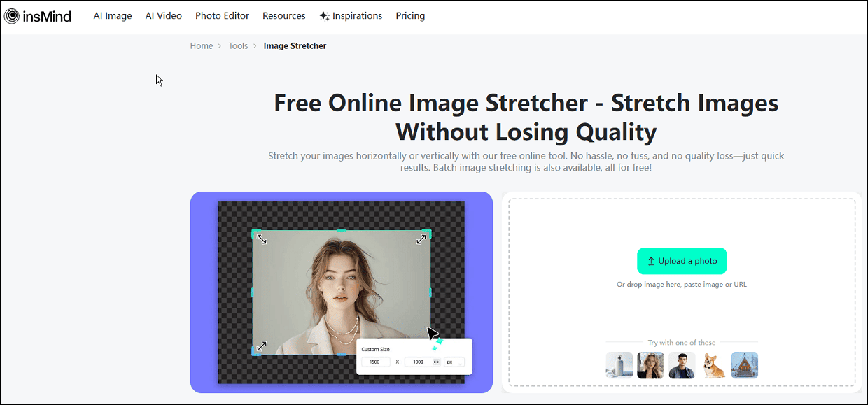This screenshot has height=405, width=868.
Task: Click the Inspirations sparkle icon
Action: coord(324,15)
